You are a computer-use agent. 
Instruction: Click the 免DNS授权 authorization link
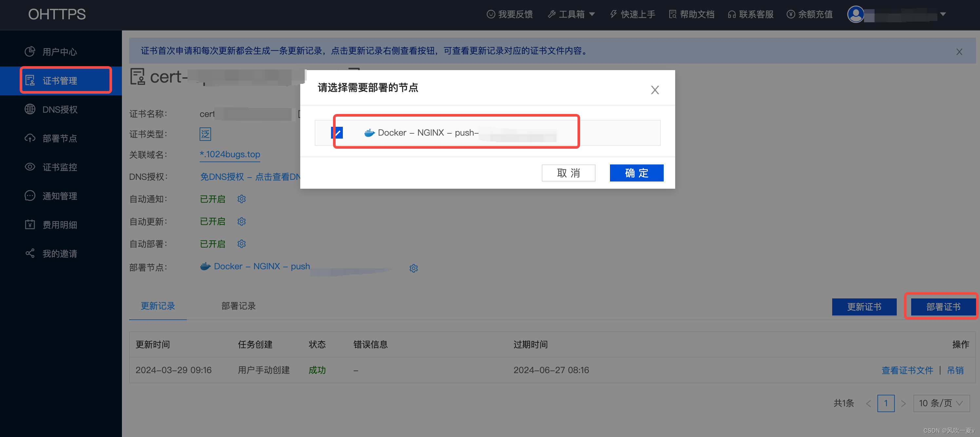tap(250, 177)
